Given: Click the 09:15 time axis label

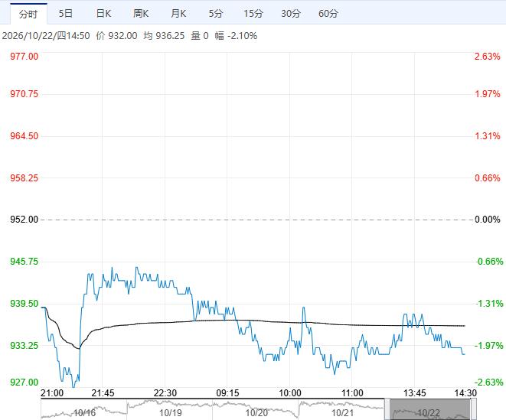Looking at the screenshot, I should click(x=227, y=393).
